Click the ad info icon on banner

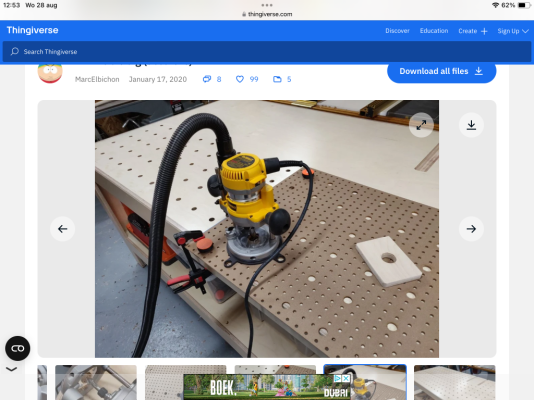[337, 379]
